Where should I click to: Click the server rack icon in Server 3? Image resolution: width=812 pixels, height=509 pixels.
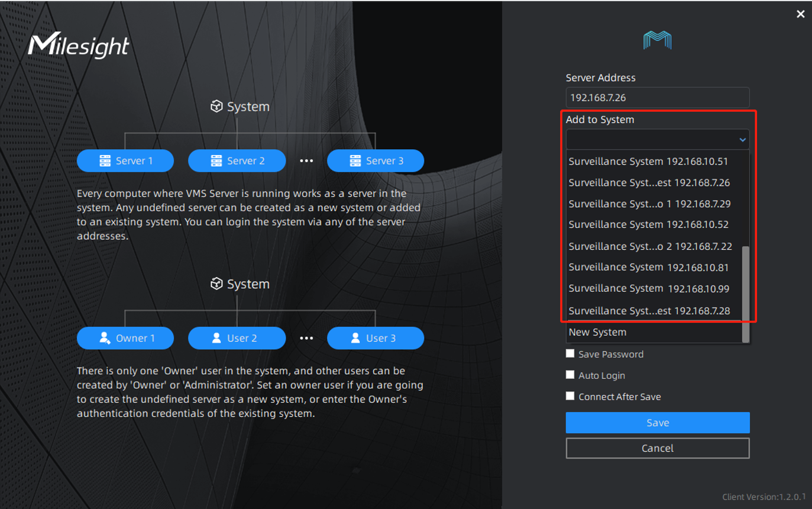(x=355, y=160)
